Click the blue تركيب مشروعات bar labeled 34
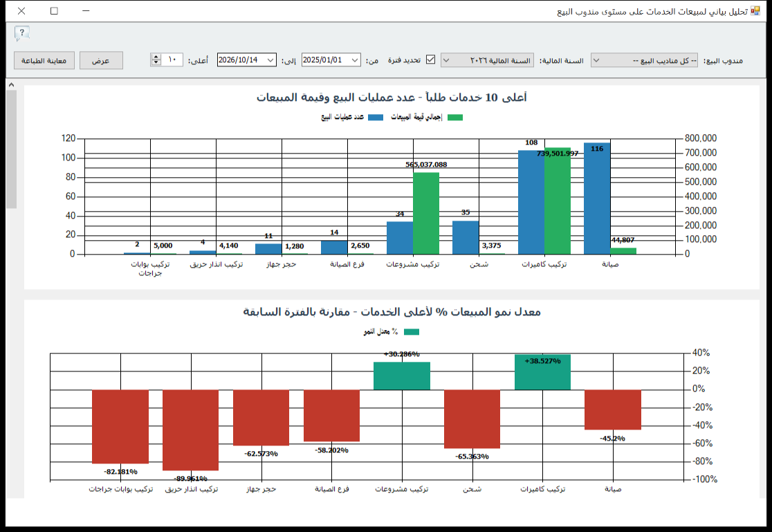Image resolution: width=772 pixels, height=532 pixels. point(400,238)
